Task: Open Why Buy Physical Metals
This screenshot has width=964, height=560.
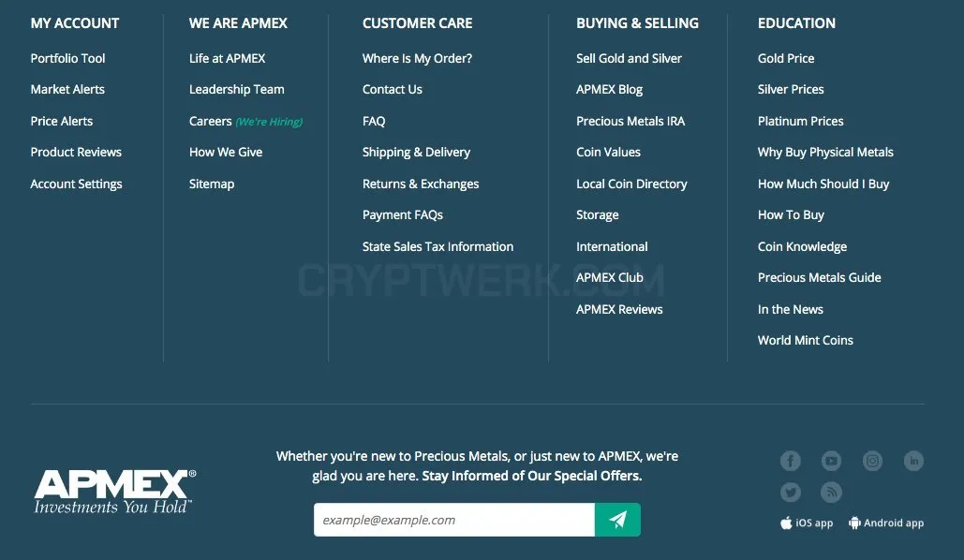Action: [x=825, y=152]
